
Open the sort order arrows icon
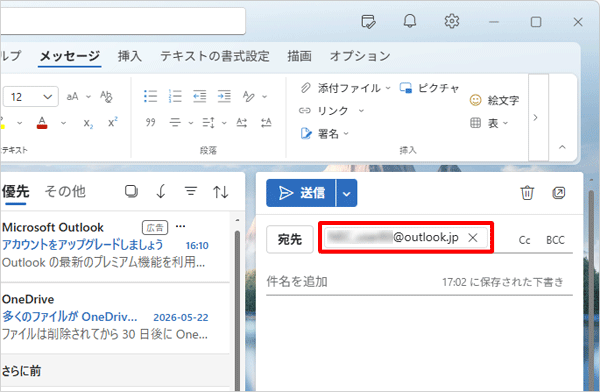pyautogui.click(x=221, y=191)
